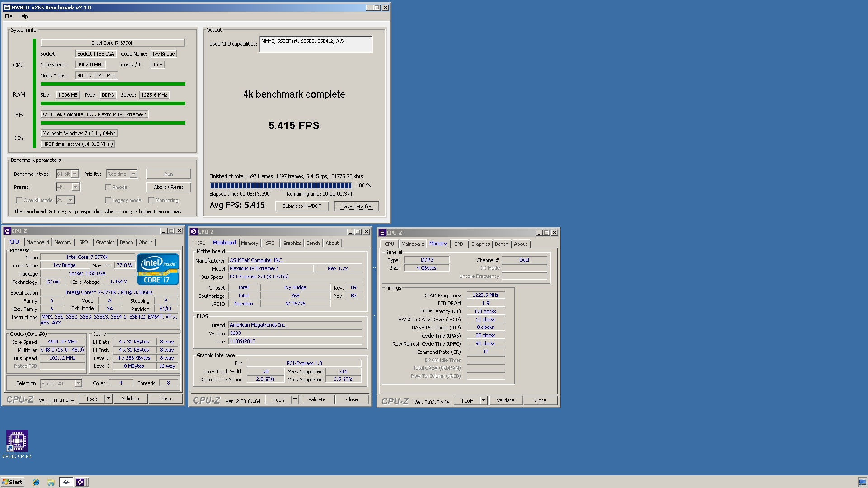The width and height of the screenshot is (868, 488).
Task: Click the HWBOT x265 title bar icon
Action: point(7,8)
